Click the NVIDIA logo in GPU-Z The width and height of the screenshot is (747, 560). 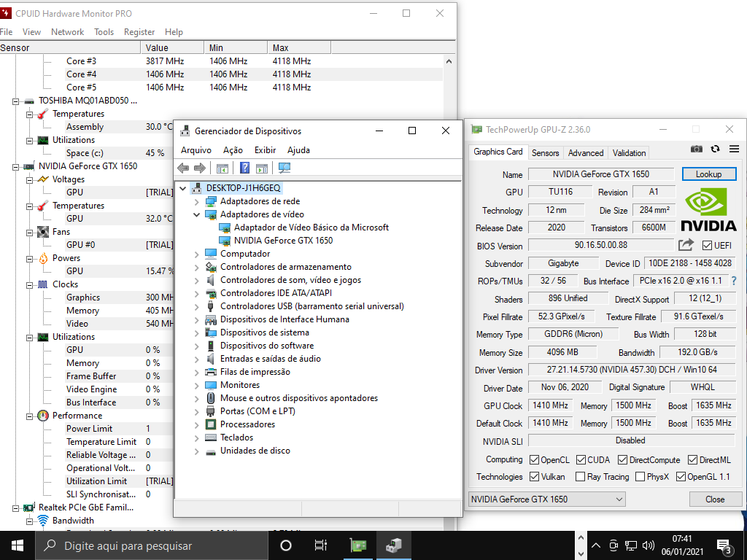click(x=708, y=209)
